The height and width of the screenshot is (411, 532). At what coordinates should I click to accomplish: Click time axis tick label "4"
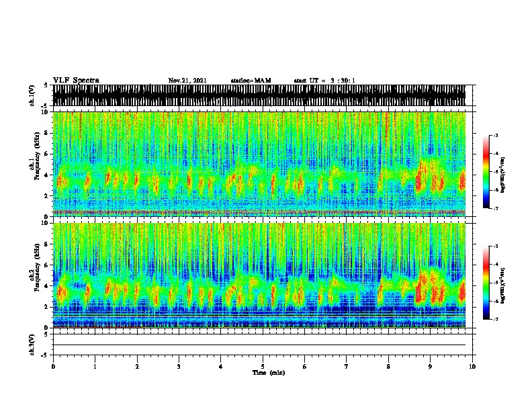(x=221, y=366)
